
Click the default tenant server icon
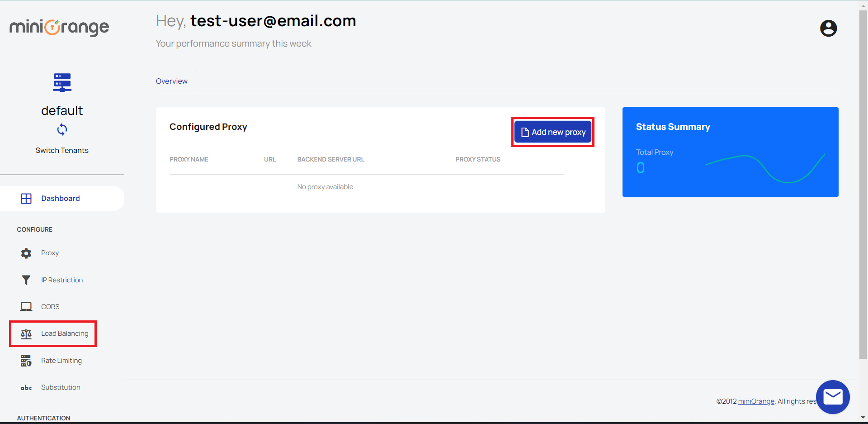click(x=62, y=82)
